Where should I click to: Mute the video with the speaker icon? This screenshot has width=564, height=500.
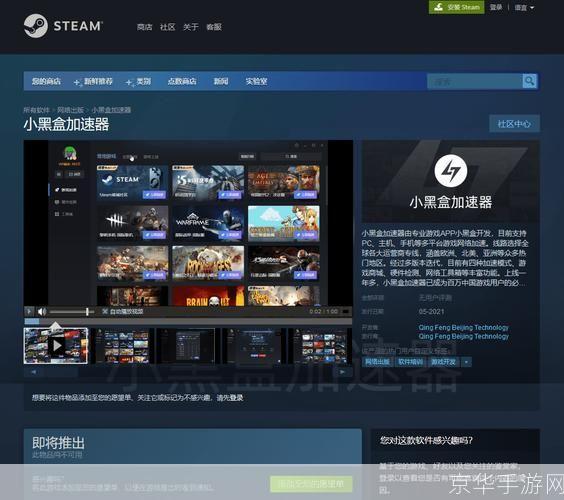[x=42, y=312]
